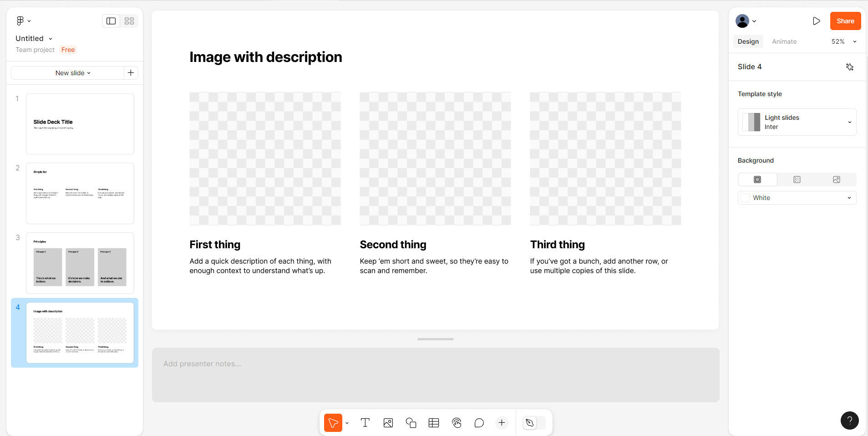The image size is (868, 436).
Task: Open the White background color dropdown
Action: pyautogui.click(x=797, y=198)
